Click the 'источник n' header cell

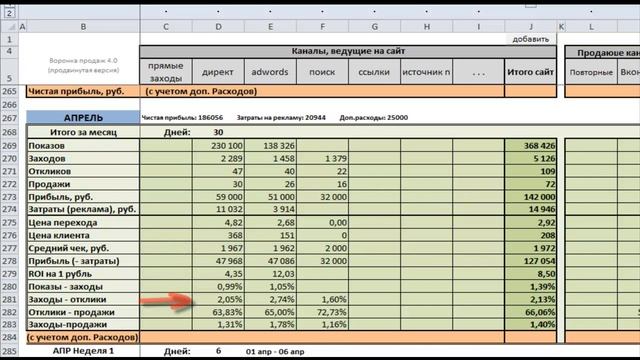coord(427,72)
